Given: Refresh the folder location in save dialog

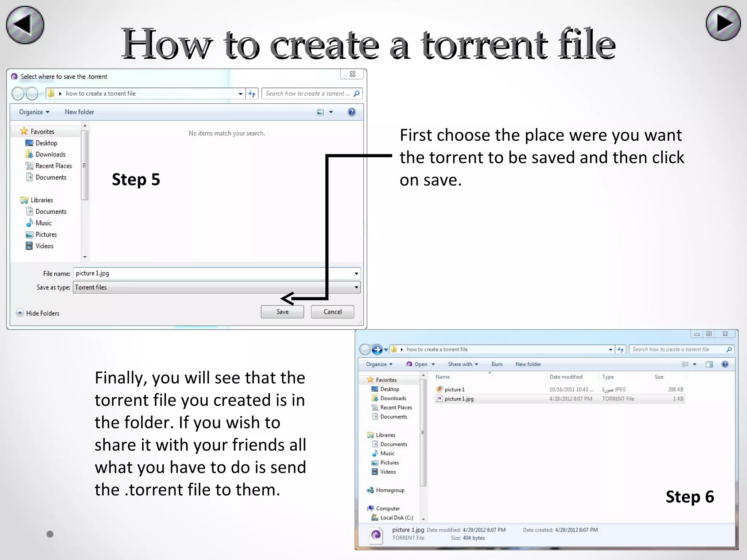Looking at the screenshot, I should pos(252,94).
